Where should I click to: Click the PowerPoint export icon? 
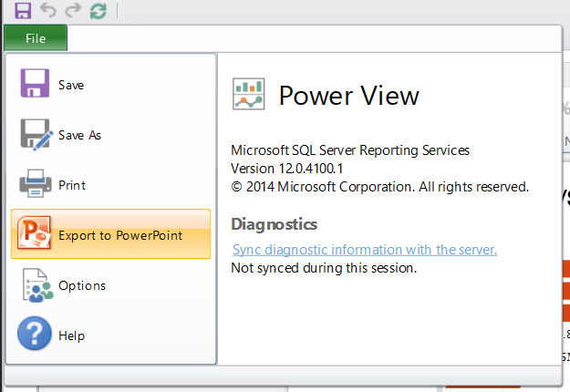click(36, 235)
